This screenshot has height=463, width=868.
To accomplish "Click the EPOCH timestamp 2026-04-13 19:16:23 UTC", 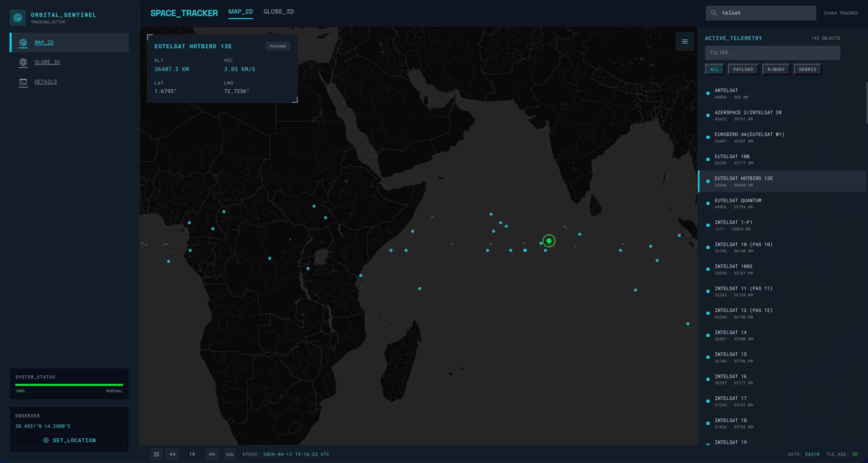I will (296, 454).
